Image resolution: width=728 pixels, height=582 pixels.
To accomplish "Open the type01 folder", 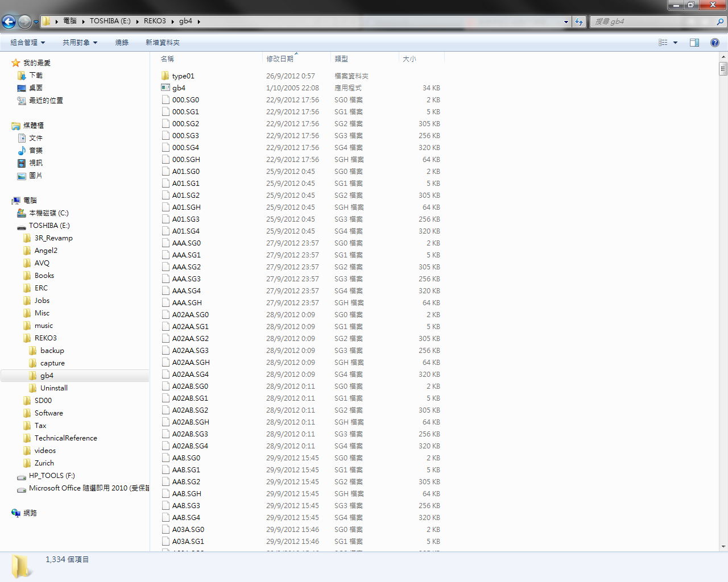I will (183, 76).
